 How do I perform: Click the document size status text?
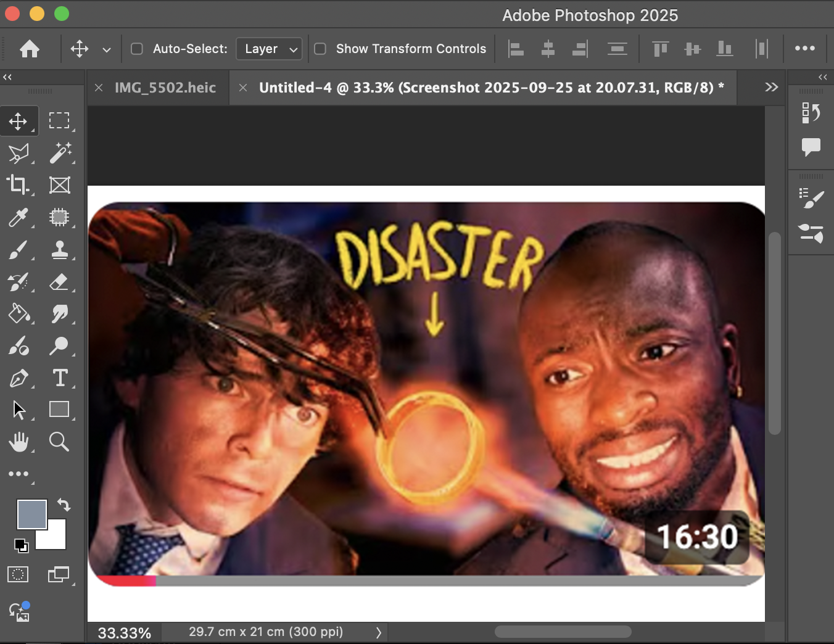(266, 632)
